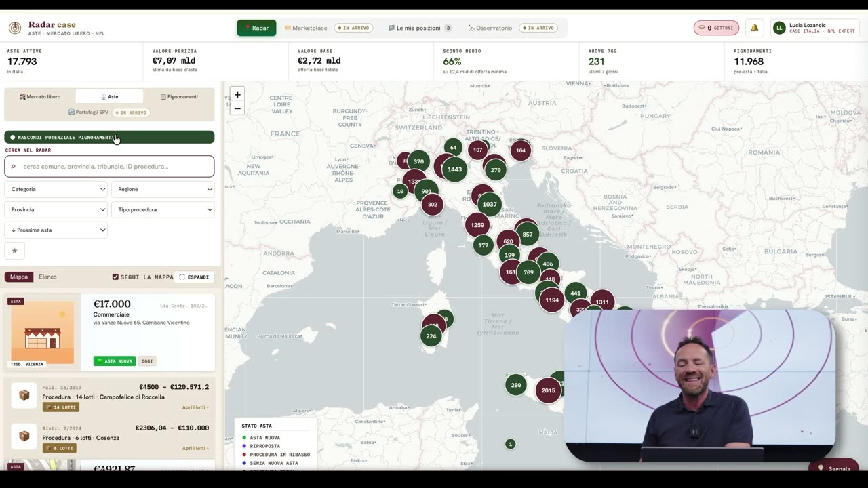
Task: Open map cluster 709
Action: point(528,272)
